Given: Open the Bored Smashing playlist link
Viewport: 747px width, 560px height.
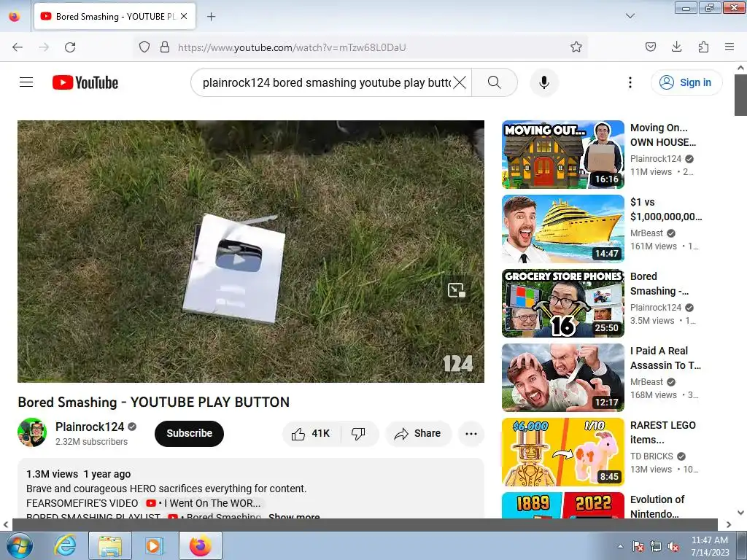Looking at the screenshot, I should tap(214, 516).
